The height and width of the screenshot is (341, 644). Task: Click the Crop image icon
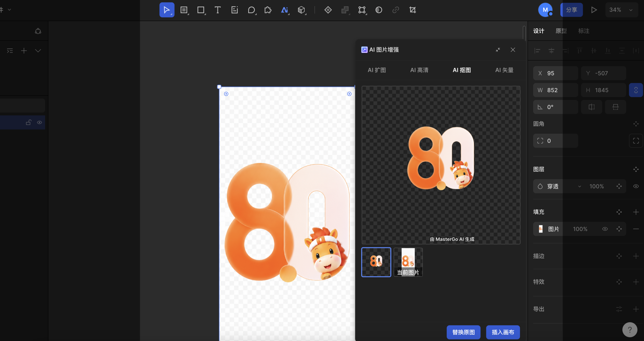point(412,10)
